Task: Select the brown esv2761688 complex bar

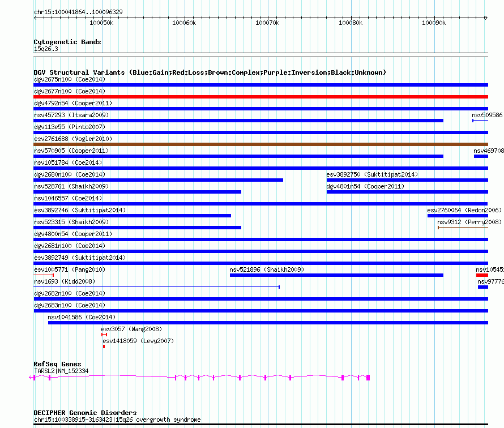Action: click(x=260, y=144)
